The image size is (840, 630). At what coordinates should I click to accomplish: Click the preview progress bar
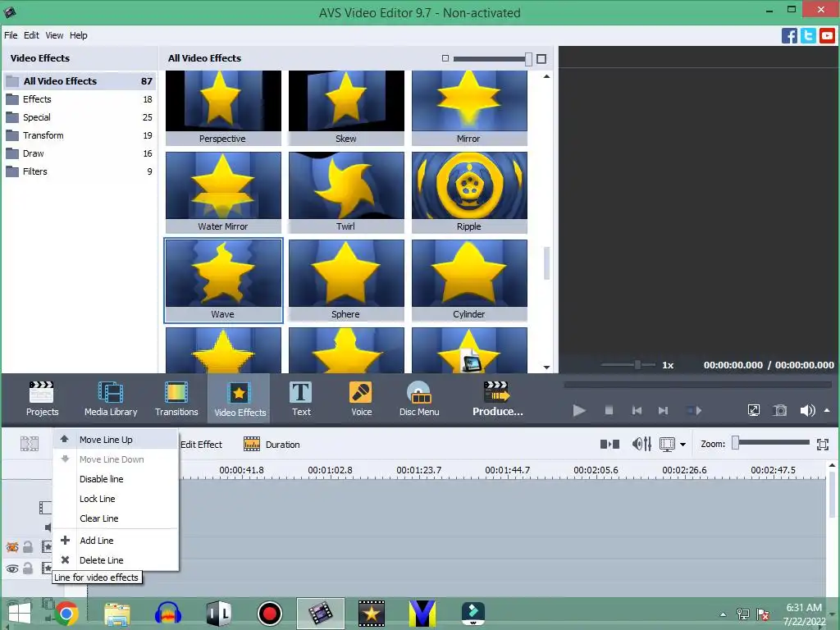point(697,385)
